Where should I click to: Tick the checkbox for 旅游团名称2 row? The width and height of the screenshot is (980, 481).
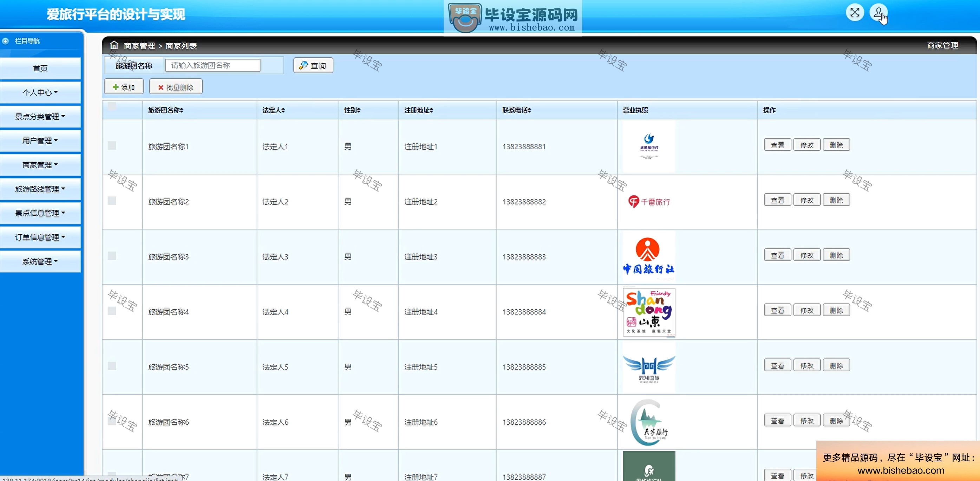pos(112,201)
